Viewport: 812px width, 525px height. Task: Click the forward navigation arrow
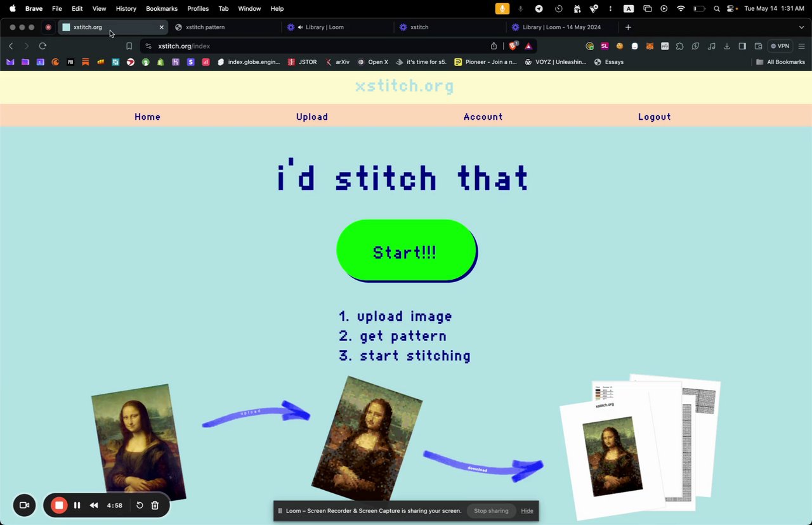pos(26,46)
